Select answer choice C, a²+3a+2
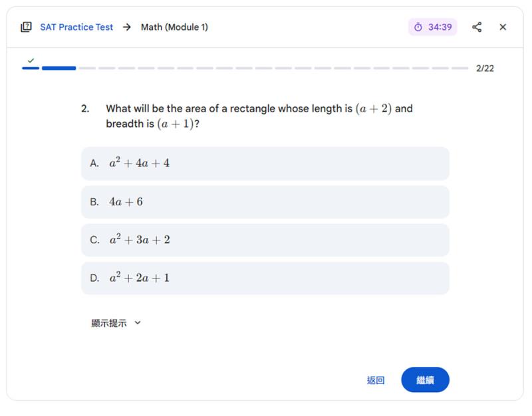 pos(266,240)
